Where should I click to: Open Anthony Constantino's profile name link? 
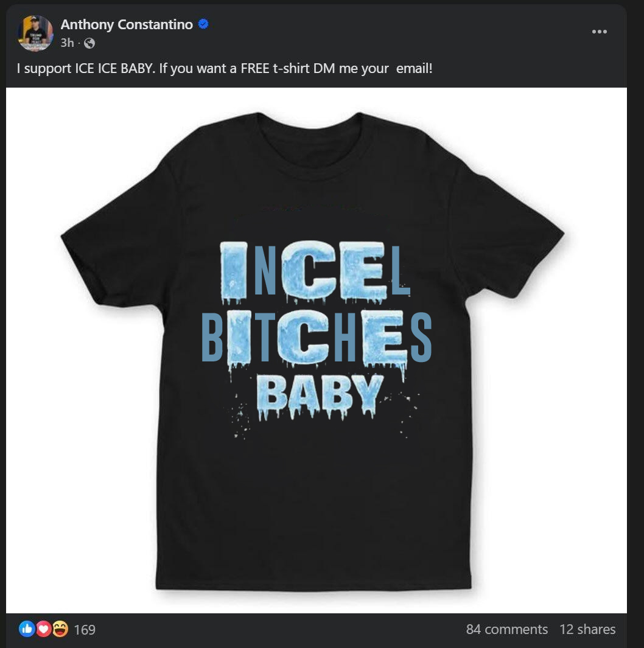click(127, 24)
